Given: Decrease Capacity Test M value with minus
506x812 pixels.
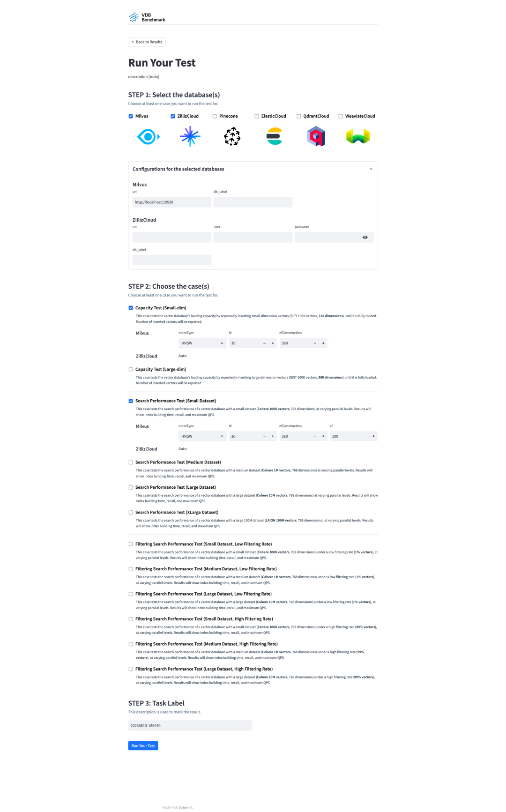Looking at the screenshot, I should [264, 343].
